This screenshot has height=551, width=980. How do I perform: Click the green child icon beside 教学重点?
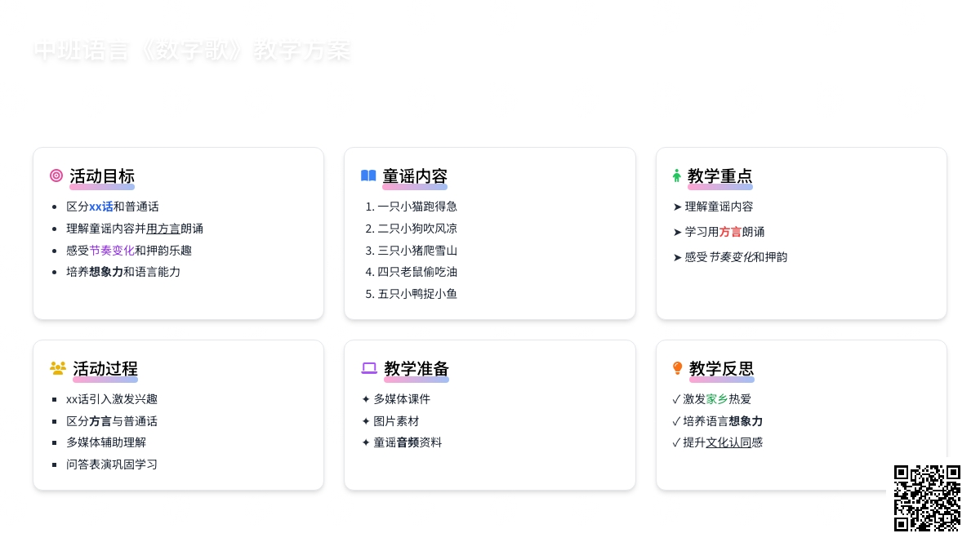pyautogui.click(x=676, y=176)
